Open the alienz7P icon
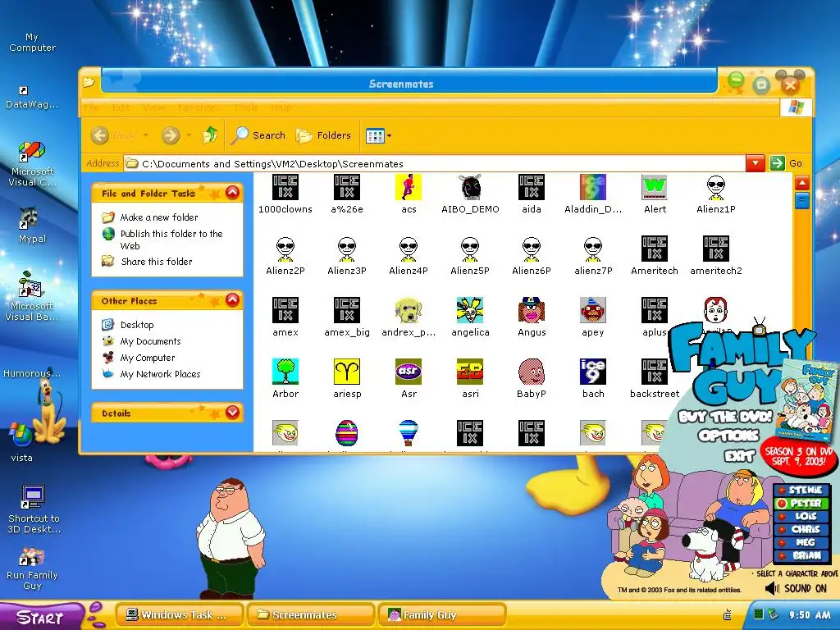 pos(593,256)
